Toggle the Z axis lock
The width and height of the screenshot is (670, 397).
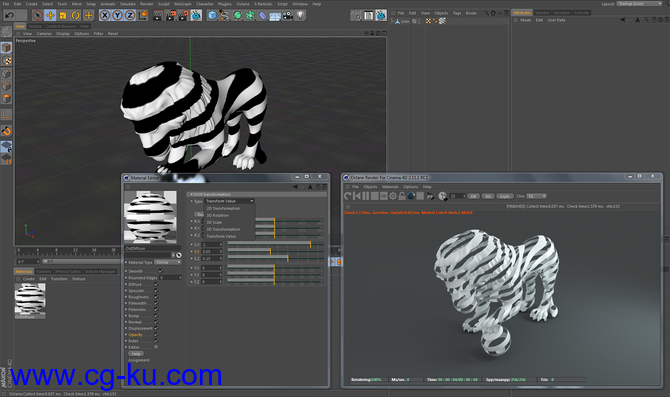[x=130, y=15]
